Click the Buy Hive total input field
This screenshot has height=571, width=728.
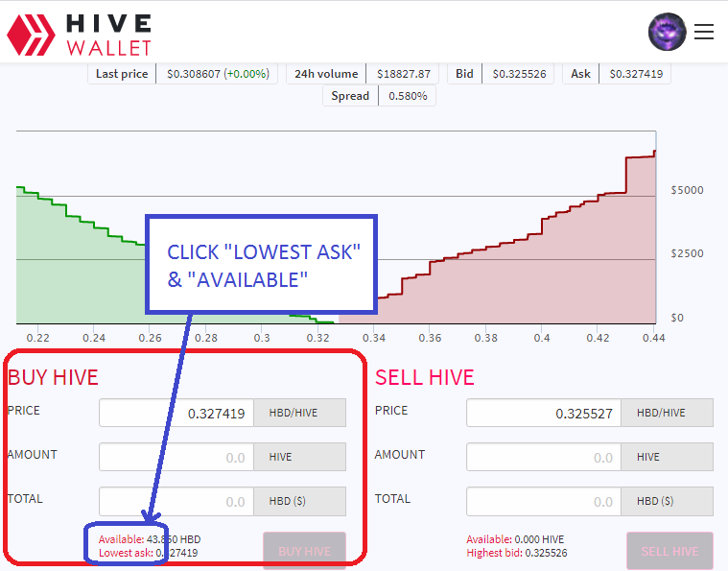(176, 501)
